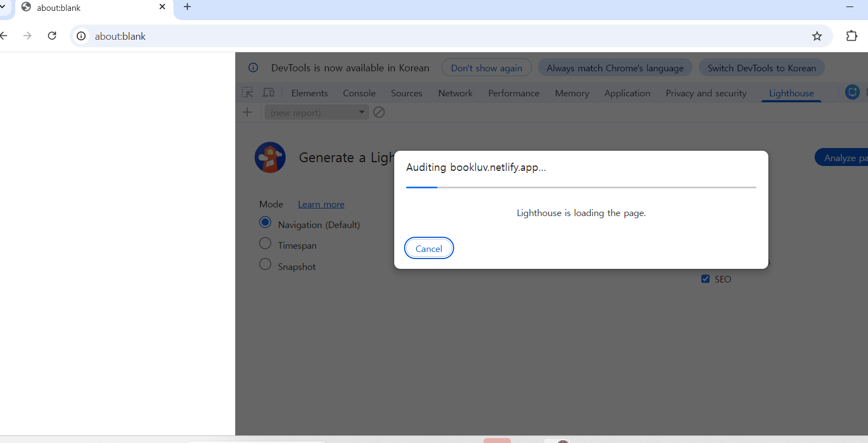Open the Learn more link

coord(321,204)
